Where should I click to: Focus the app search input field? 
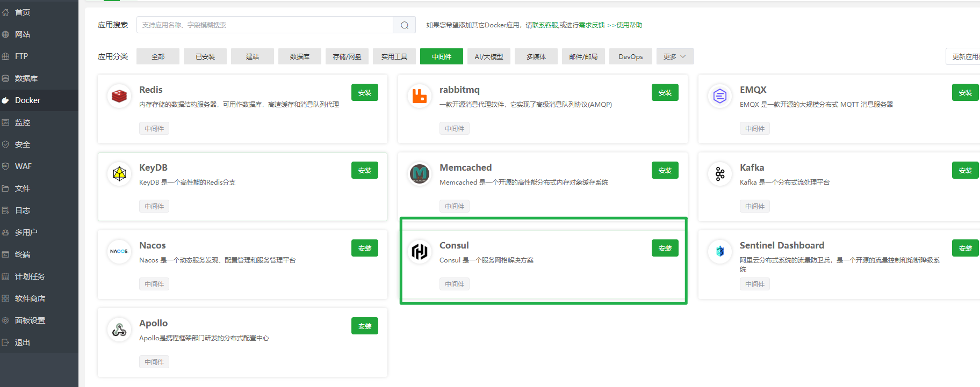[265, 25]
